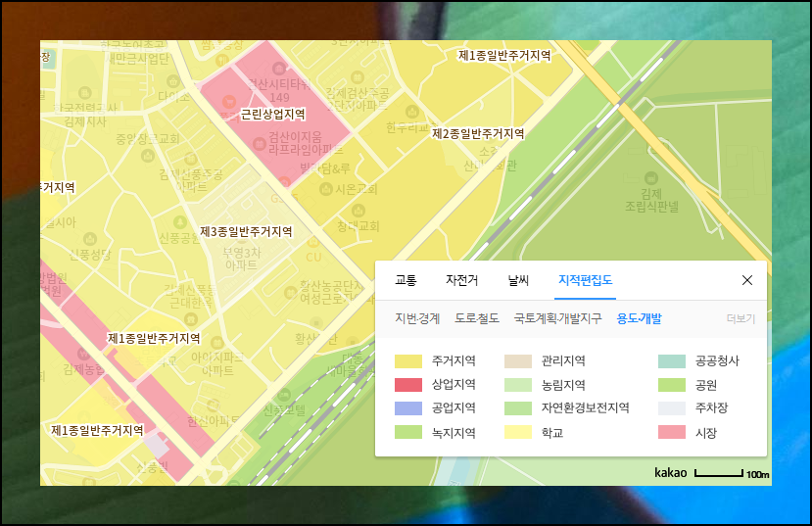Open the 자전거 tab
Screen dimensions: 812x526
(462, 280)
